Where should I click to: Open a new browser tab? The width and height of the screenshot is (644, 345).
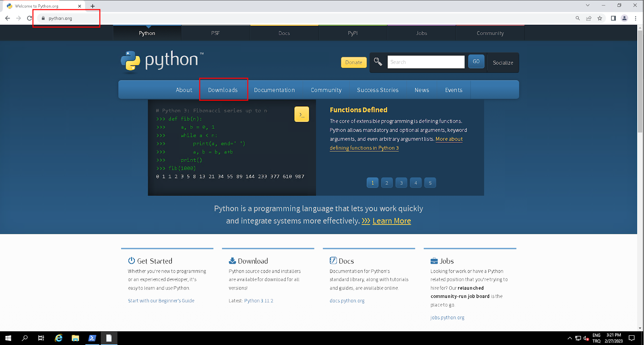pyautogui.click(x=93, y=6)
